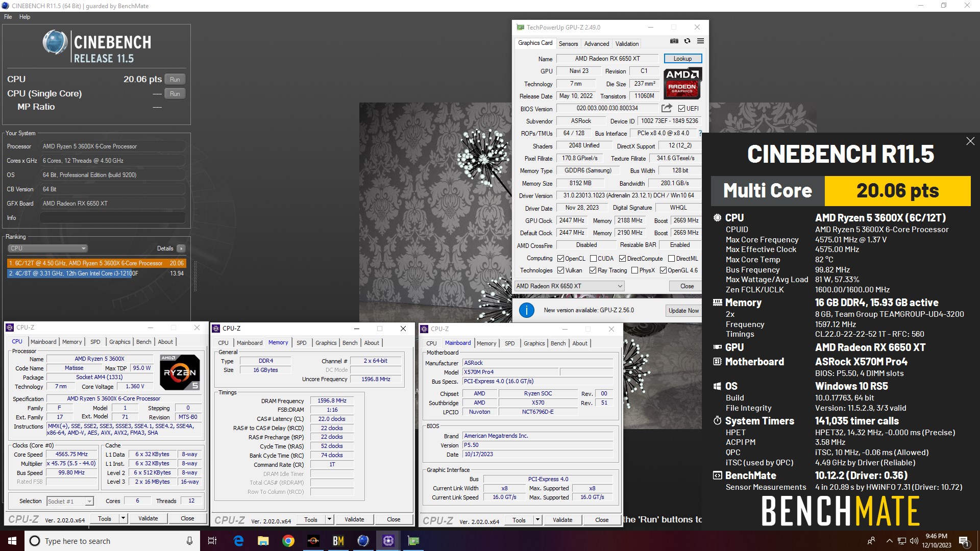Launch Microsoft Edge from the taskbar

coord(238,541)
